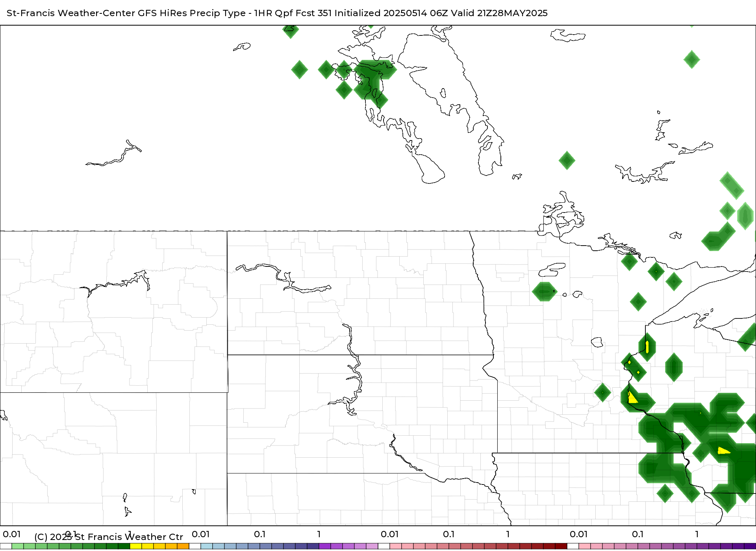
Task: Click the 0.01 label above the pink-violet scale
Action: tap(579, 534)
